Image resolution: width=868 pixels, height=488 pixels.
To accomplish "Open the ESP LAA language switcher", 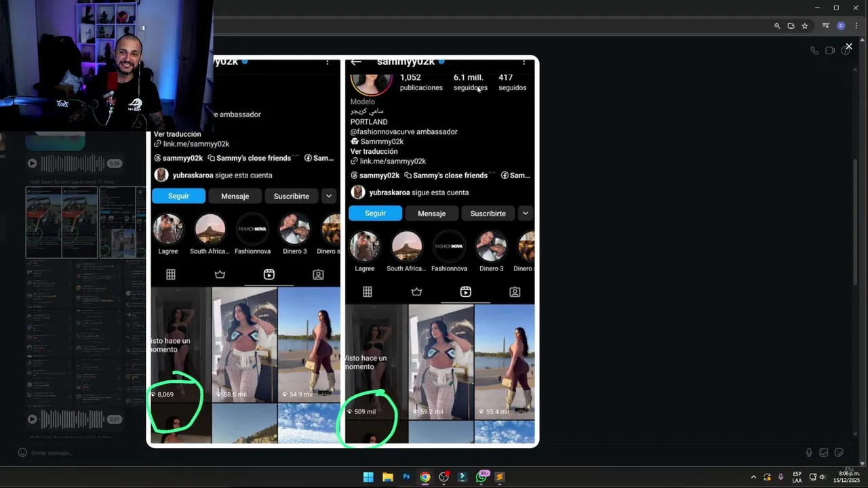I will pyautogui.click(x=797, y=477).
